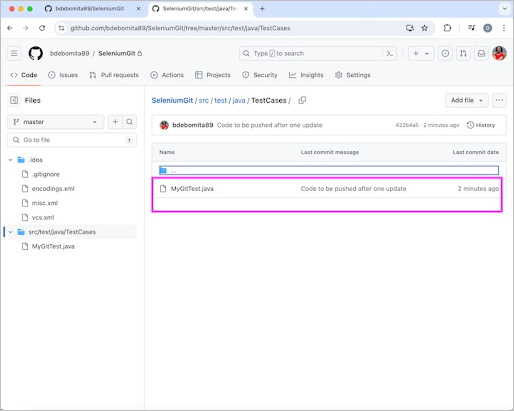Screen dimensions: 514x411
Task: Open the Insights tab
Action: [306, 75]
